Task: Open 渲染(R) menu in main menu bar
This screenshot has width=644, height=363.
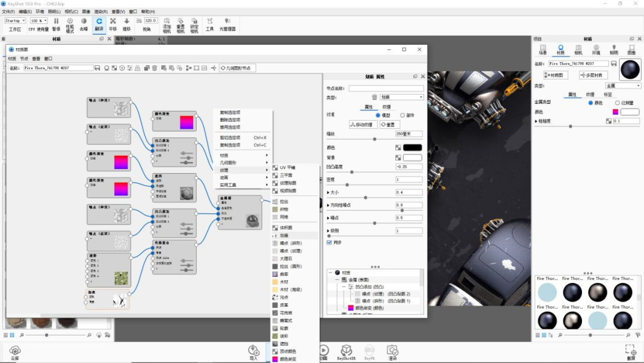Action: [x=101, y=11]
